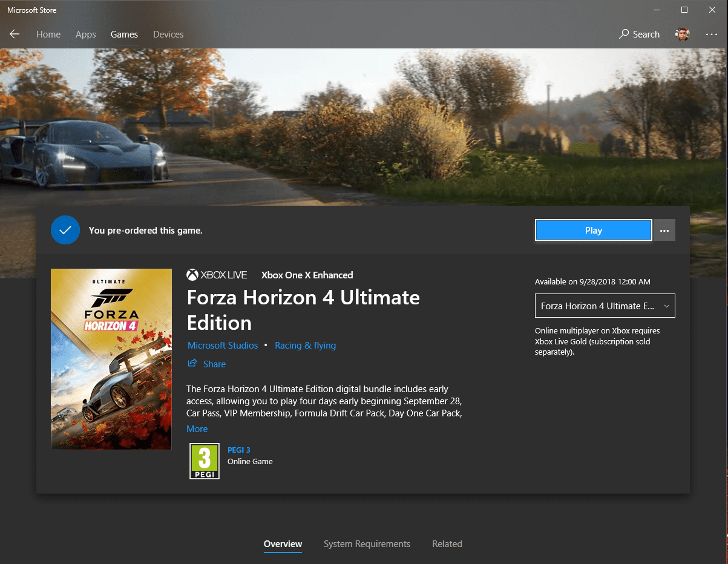
Task: Open the ellipsis next to Play
Action: [664, 231]
